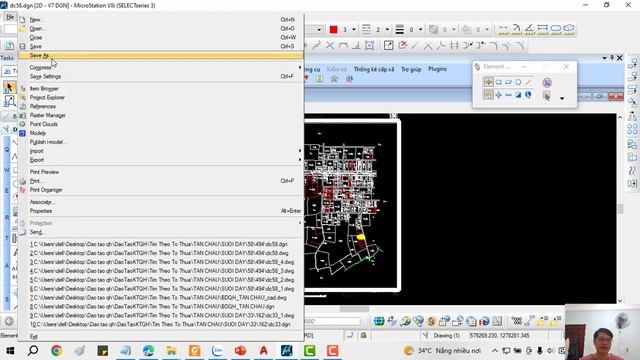Click the lock icon in status bar

[x=363, y=336]
